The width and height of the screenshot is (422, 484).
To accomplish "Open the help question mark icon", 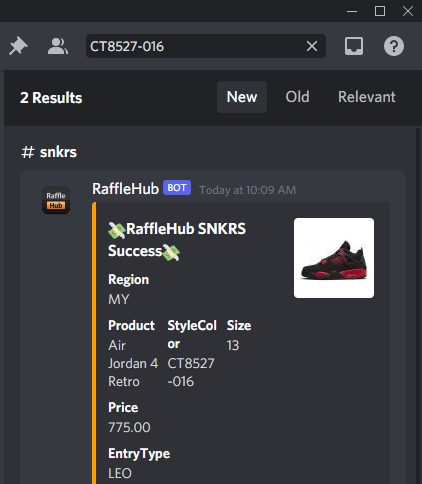I will [x=394, y=46].
